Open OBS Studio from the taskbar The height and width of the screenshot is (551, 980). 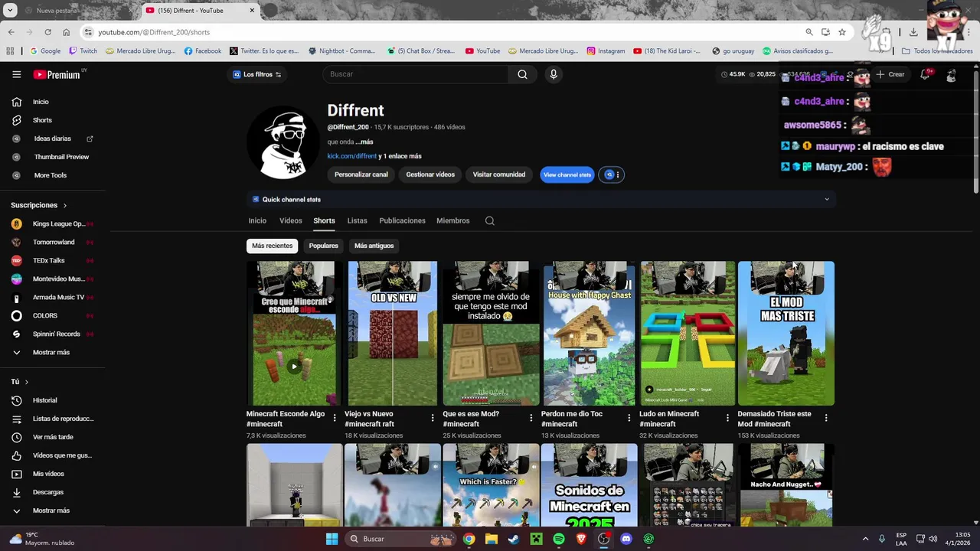(x=604, y=539)
